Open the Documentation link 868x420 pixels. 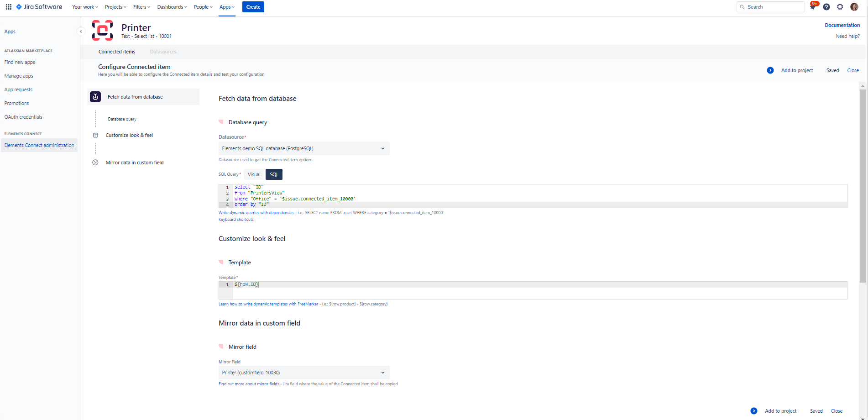point(842,25)
